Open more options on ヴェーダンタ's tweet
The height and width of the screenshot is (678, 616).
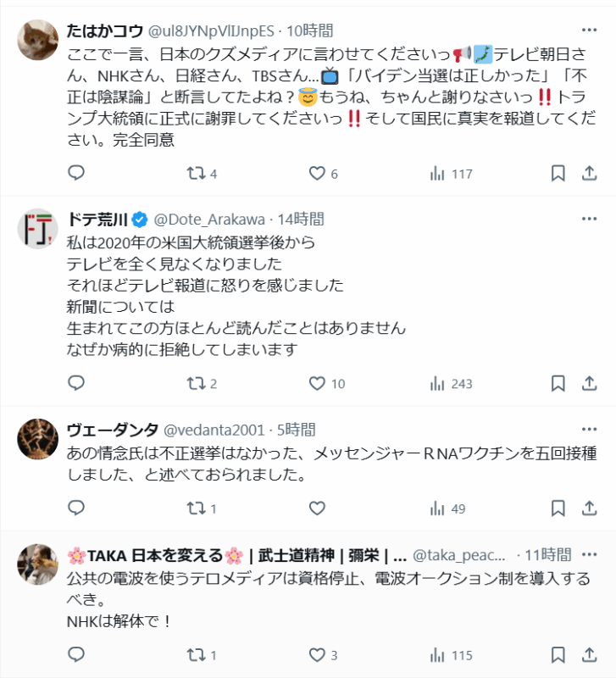(x=589, y=430)
